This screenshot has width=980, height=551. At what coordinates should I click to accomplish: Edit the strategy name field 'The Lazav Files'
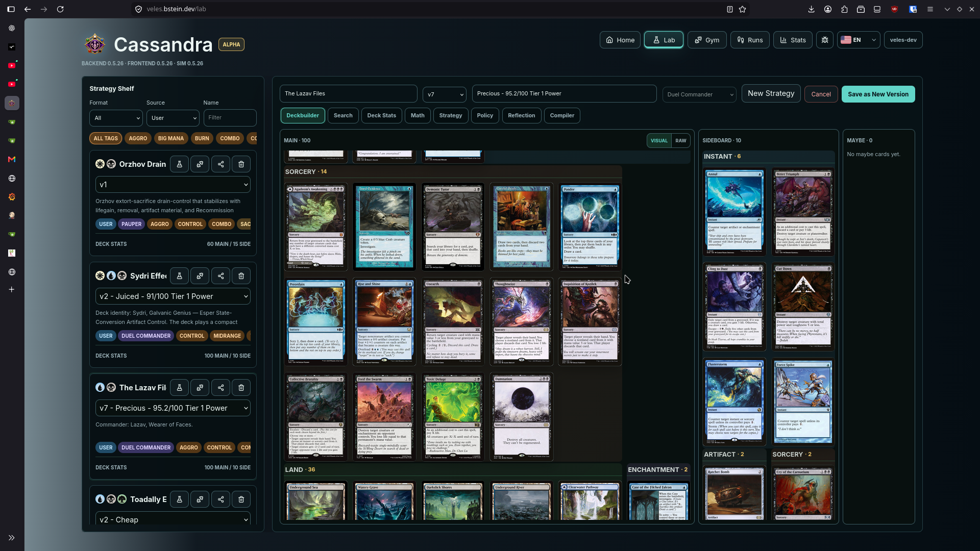tap(349, 94)
